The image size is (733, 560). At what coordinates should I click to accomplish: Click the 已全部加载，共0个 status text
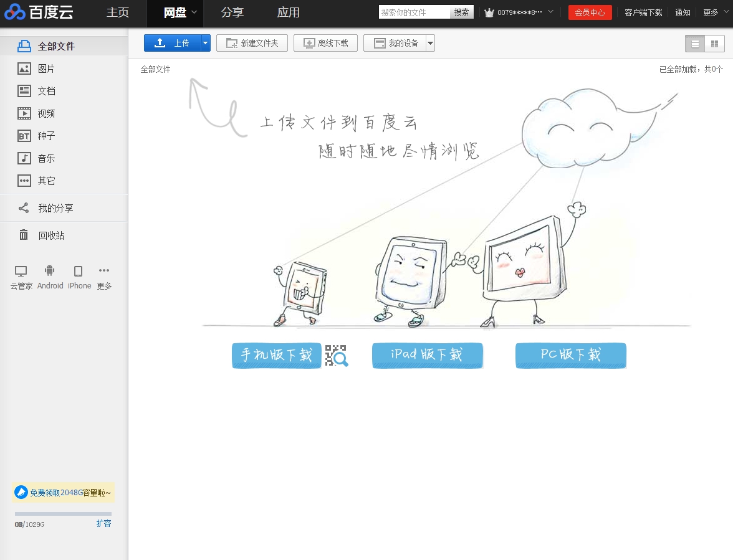(691, 69)
